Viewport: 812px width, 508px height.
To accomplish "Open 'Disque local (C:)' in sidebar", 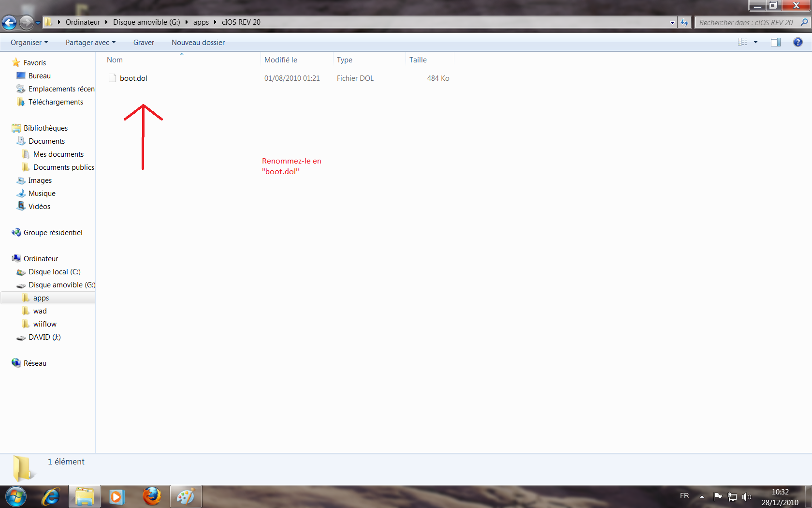I will (54, 272).
